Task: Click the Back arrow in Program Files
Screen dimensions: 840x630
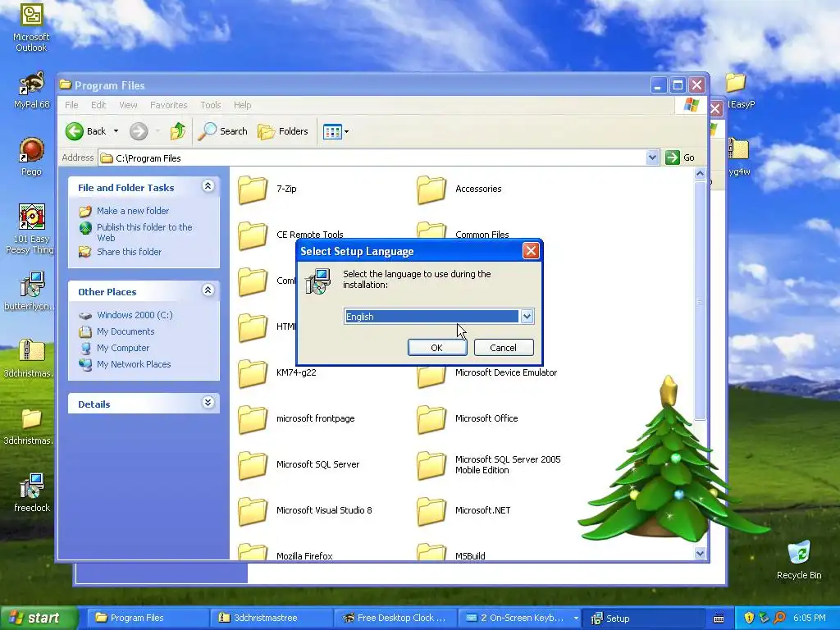Action: coord(75,131)
